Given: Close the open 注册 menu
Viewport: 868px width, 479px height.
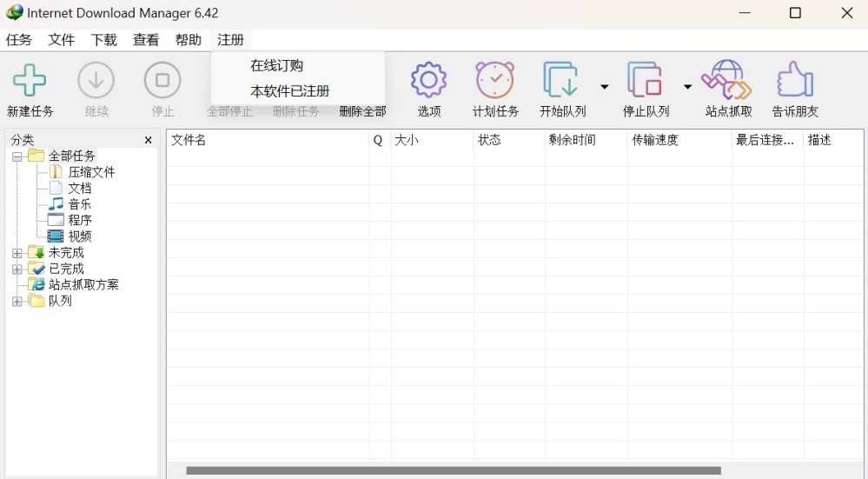Looking at the screenshot, I should [x=231, y=40].
